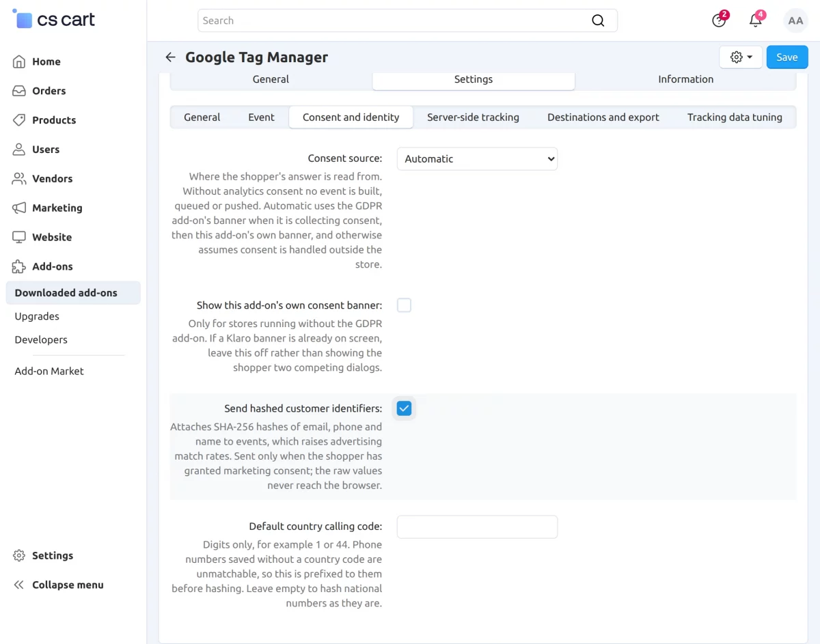Click the Orders inbox icon
The height and width of the screenshot is (644, 820).
pyautogui.click(x=19, y=91)
